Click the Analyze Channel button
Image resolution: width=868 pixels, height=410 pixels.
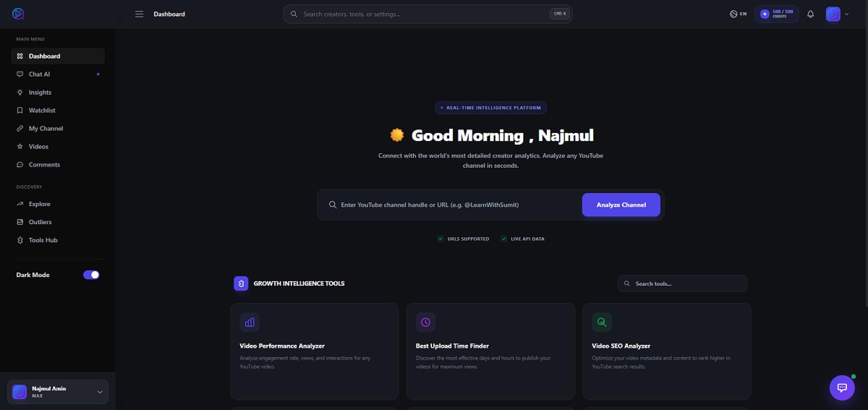[621, 205]
